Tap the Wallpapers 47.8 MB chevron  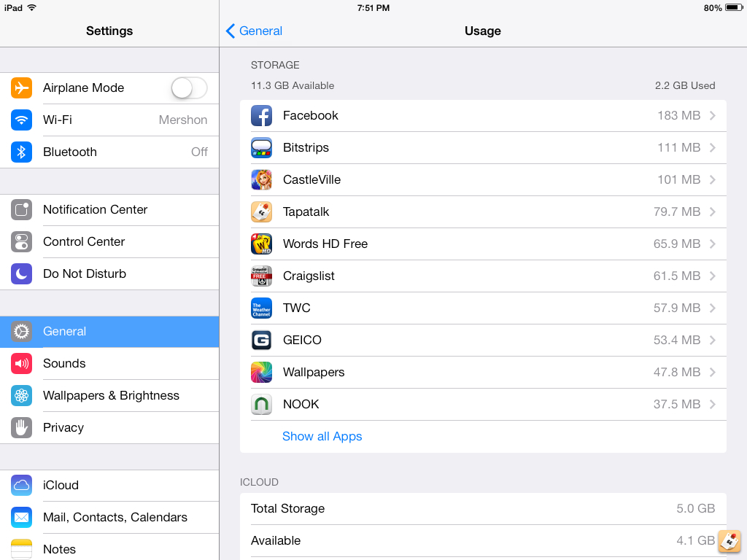(713, 373)
